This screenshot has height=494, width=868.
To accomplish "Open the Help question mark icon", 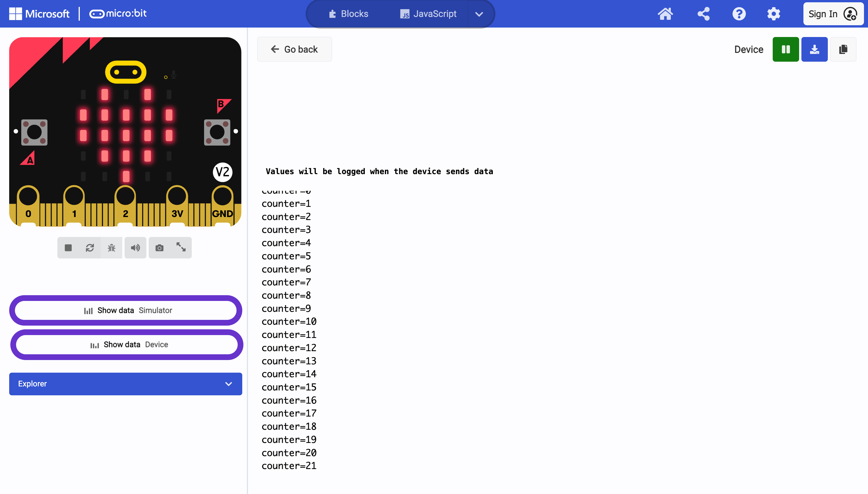I will click(x=739, y=14).
